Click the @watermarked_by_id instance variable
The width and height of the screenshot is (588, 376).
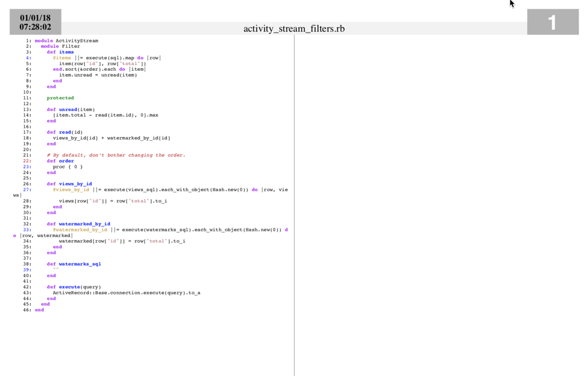(x=80, y=230)
